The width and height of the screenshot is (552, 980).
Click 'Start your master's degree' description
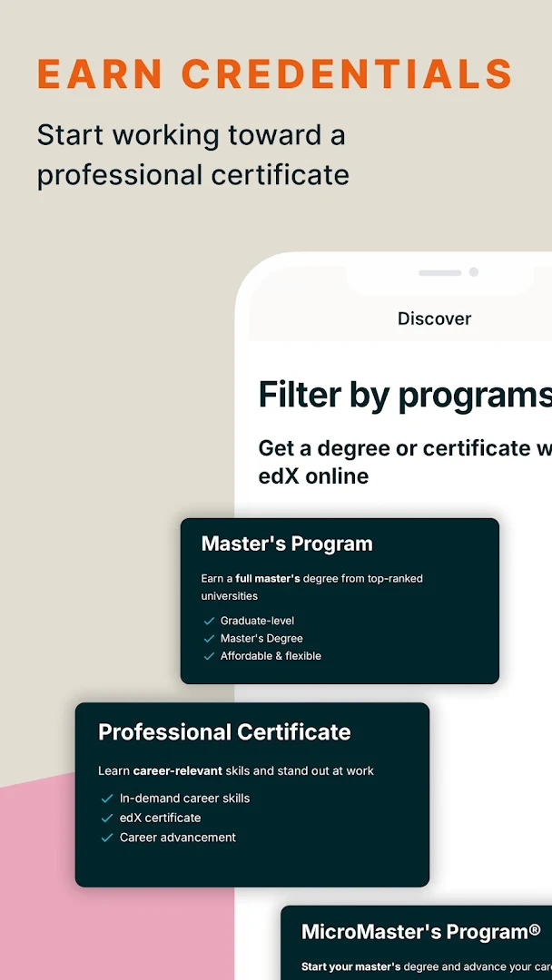click(x=427, y=966)
